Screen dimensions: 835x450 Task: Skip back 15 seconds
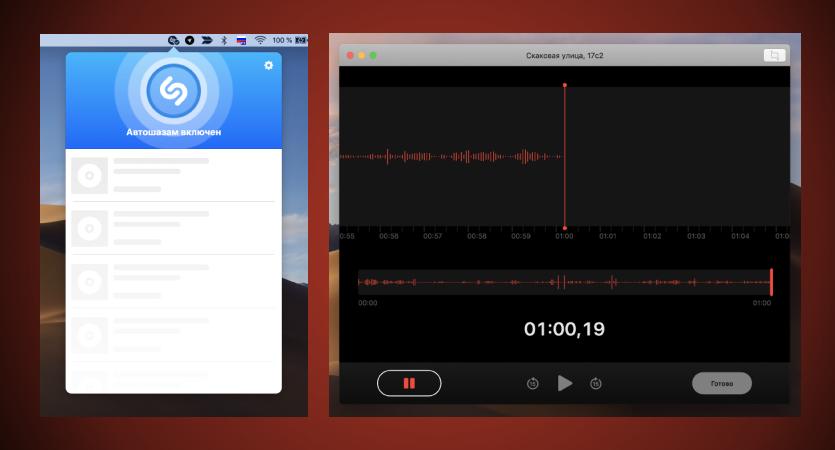click(x=533, y=383)
